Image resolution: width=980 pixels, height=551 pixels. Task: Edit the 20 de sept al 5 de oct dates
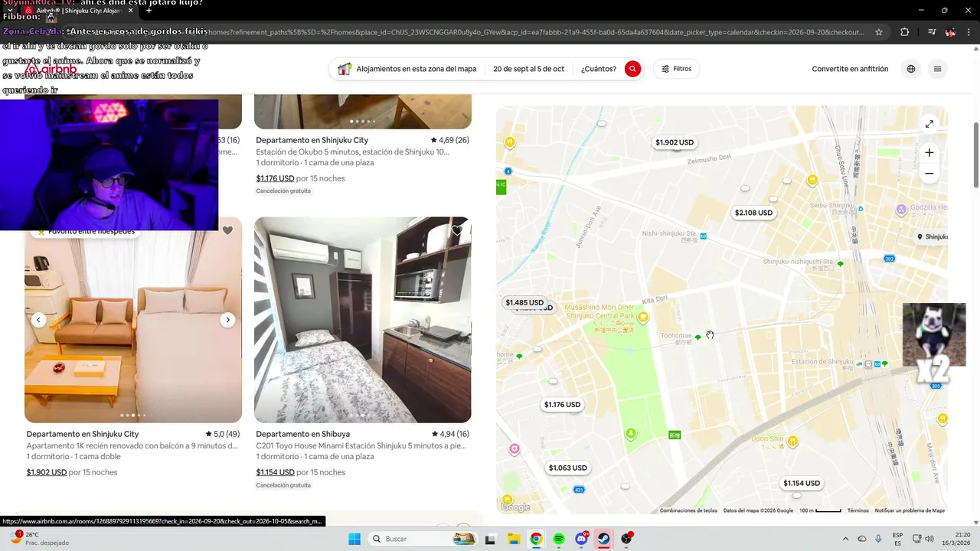click(528, 69)
